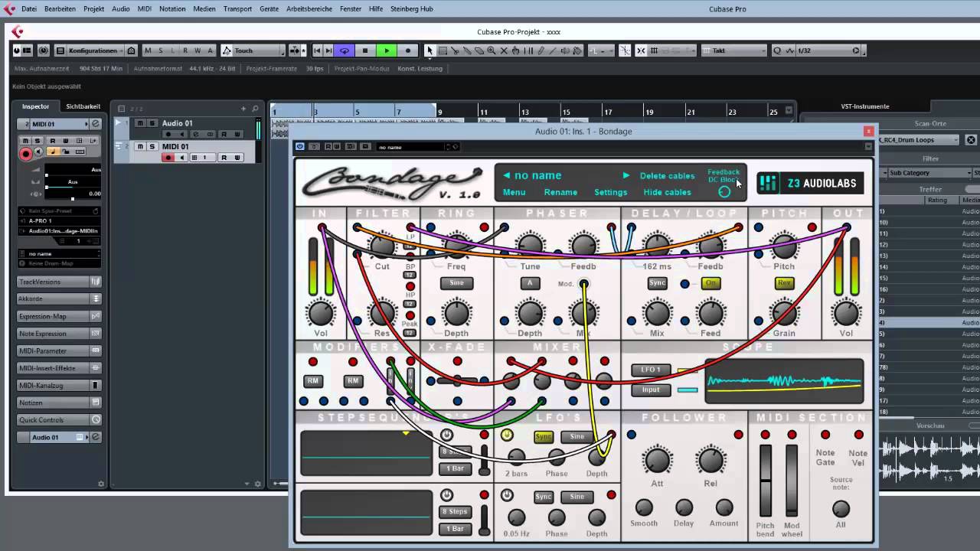Toggle LFO 1 Sync button

(544, 437)
